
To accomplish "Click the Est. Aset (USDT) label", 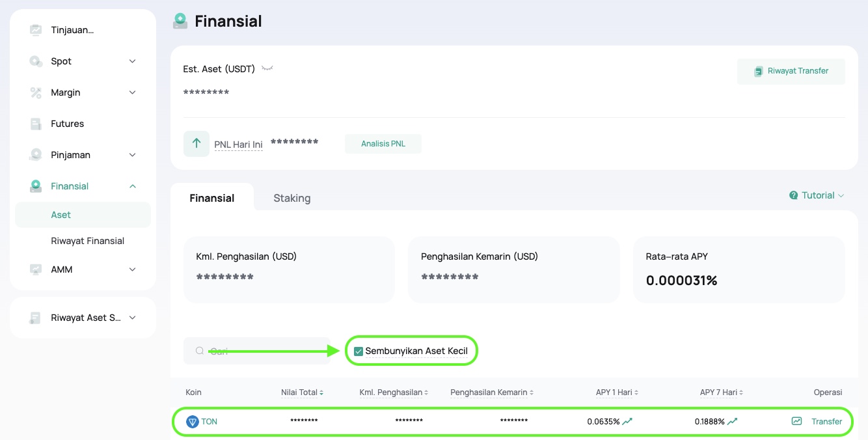I will click(x=219, y=69).
